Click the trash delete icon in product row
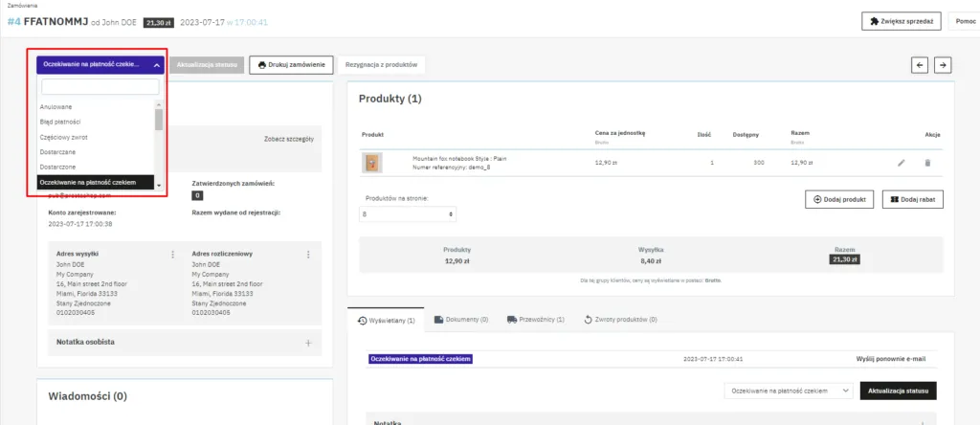This screenshot has width=980, height=425. pos(926,163)
